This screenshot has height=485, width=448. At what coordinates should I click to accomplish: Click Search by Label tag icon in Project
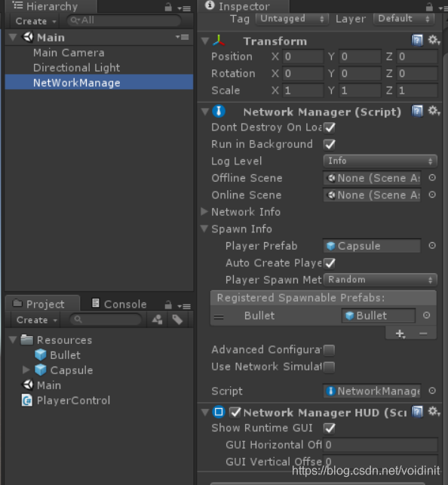coord(177,320)
